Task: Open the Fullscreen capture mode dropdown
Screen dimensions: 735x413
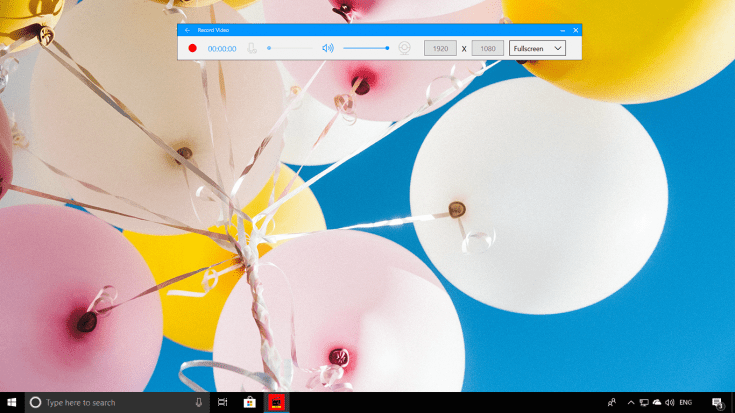Action: [x=537, y=48]
